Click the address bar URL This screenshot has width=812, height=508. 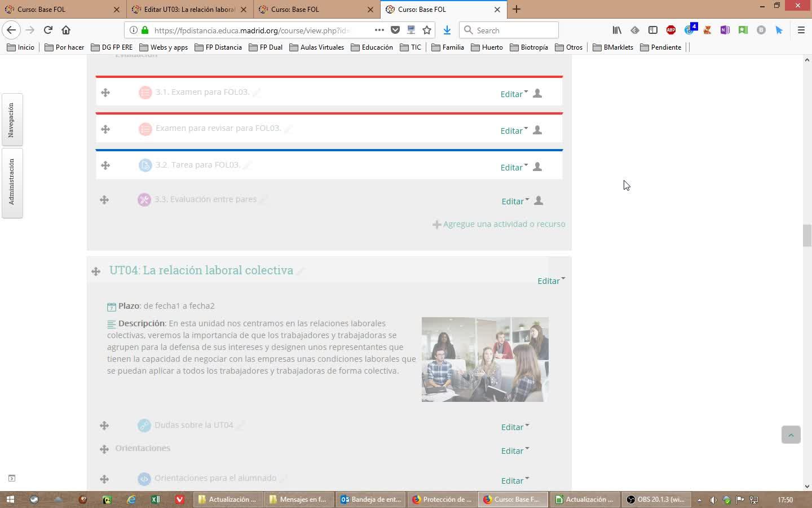252,30
